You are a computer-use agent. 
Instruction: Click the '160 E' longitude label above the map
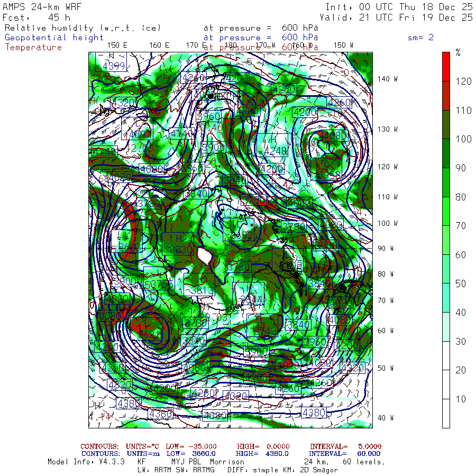coord(159,45)
